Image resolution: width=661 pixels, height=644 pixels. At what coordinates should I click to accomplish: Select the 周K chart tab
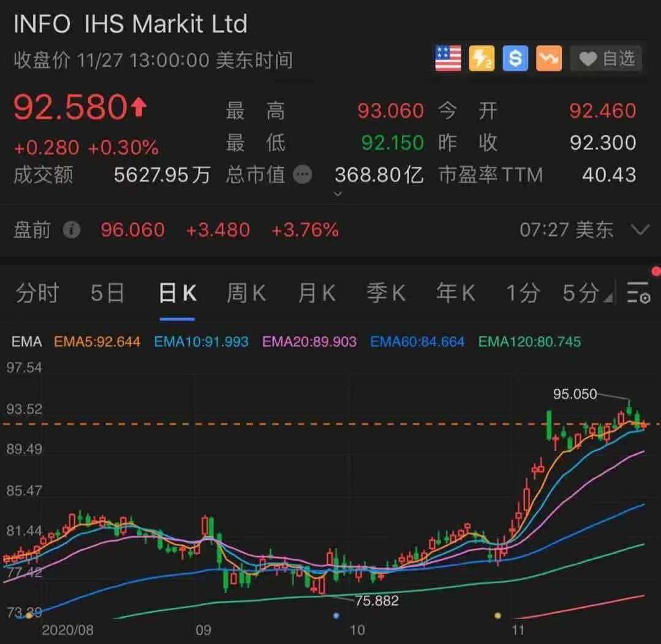pyautogui.click(x=246, y=293)
